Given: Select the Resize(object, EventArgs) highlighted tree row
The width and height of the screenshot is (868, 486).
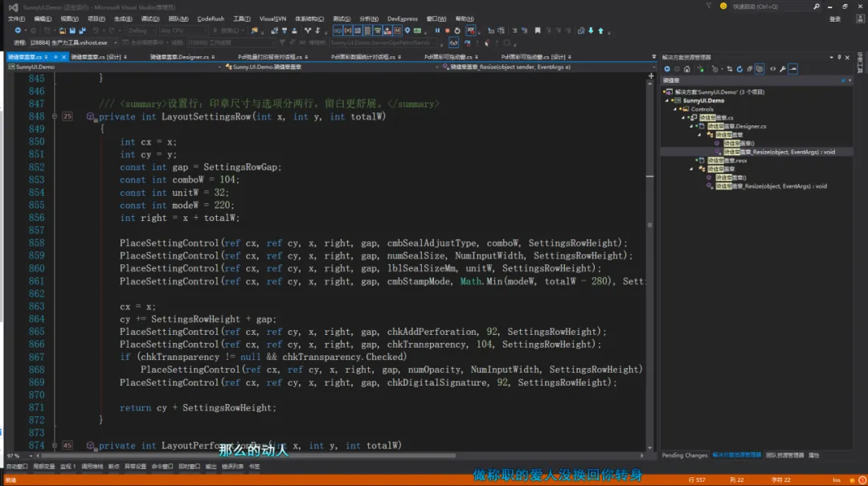Looking at the screenshot, I should 756,152.
